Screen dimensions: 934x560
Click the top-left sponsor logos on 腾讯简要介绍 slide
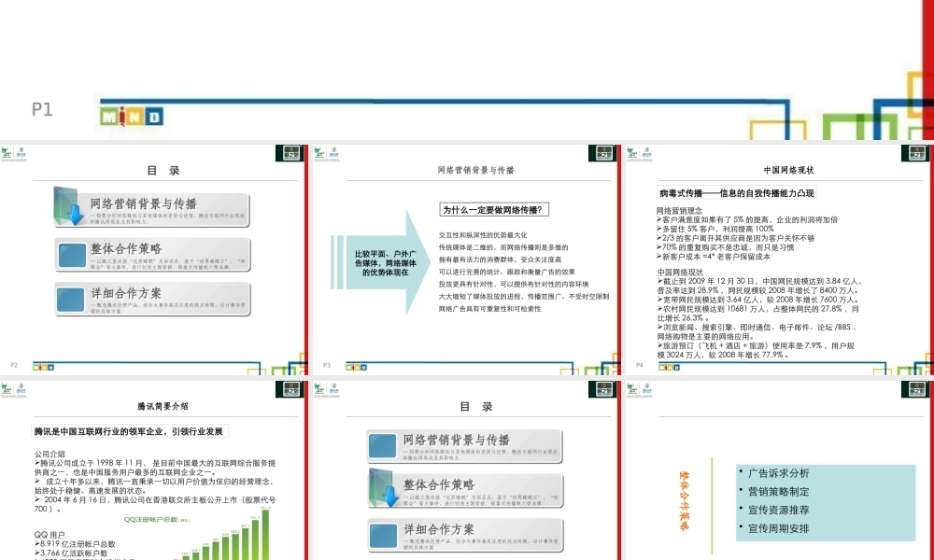[x=14, y=391]
